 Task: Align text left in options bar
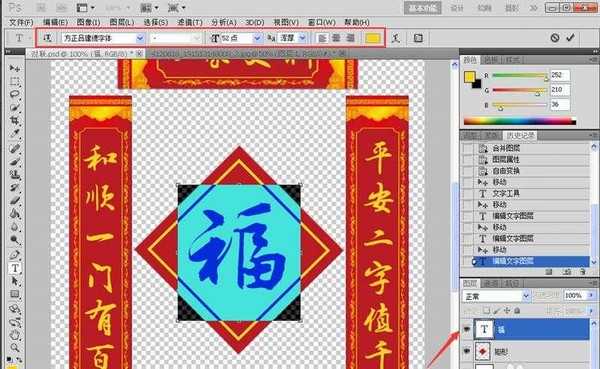(323, 38)
